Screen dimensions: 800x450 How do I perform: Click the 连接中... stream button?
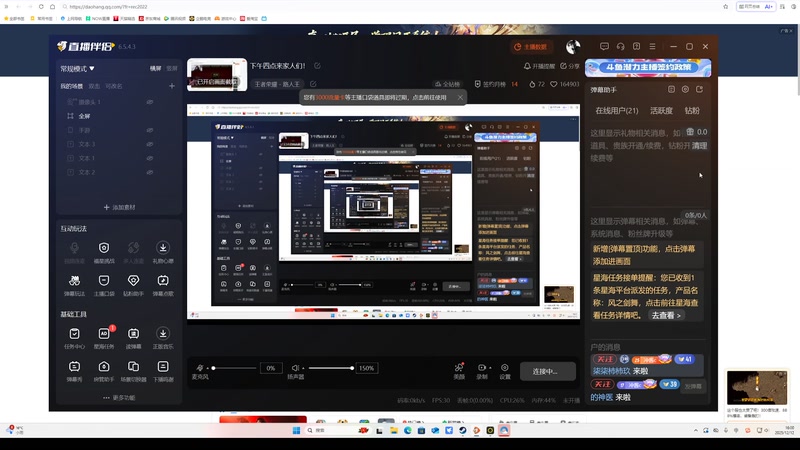click(547, 371)
